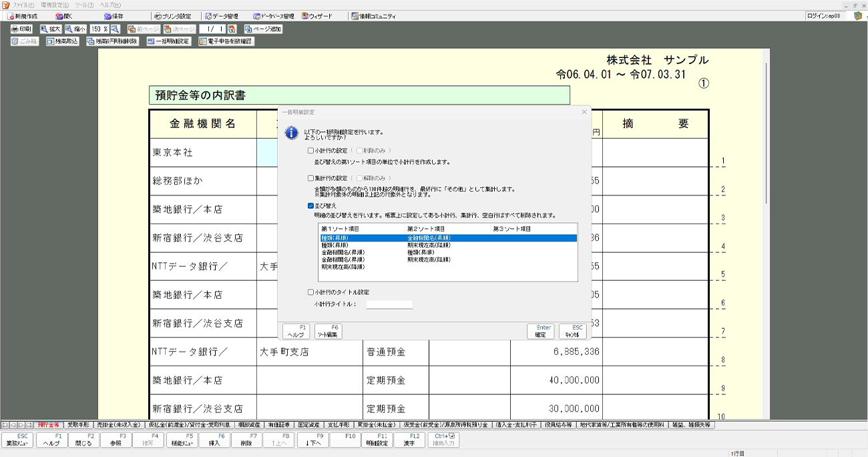Enable the 集計行の設定 checkbox
Screen dimensions: 868x457
(310, 178)
